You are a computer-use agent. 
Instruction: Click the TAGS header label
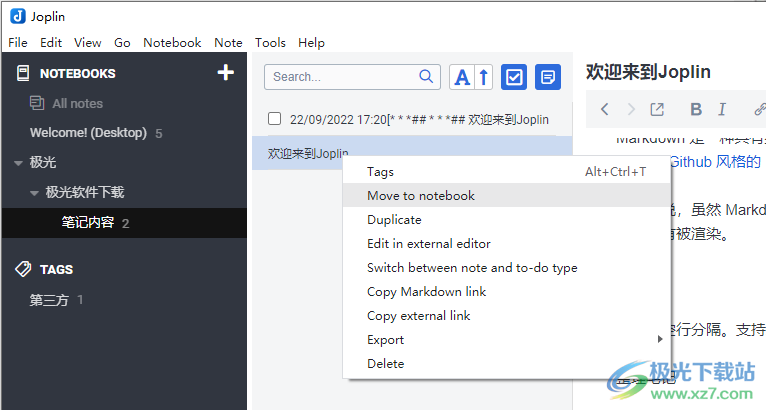coord(56,269)
